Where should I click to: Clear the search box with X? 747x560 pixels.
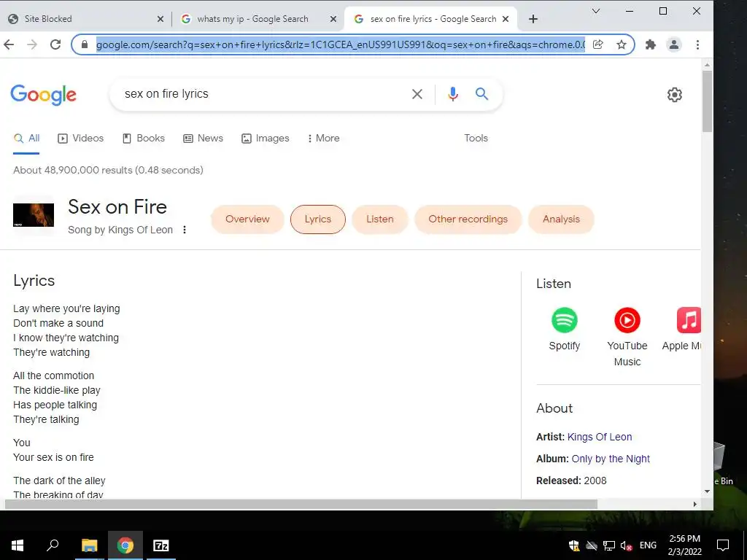(417, 94)
